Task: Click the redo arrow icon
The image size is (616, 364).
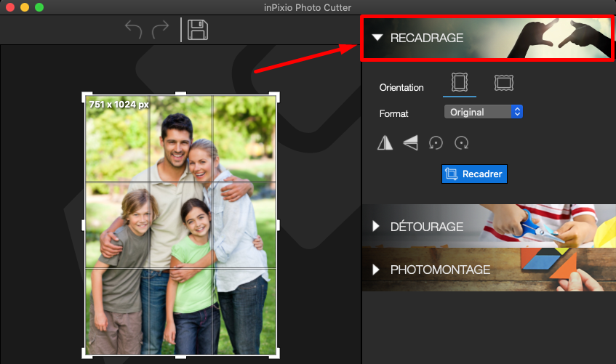Action: point(160,30)
